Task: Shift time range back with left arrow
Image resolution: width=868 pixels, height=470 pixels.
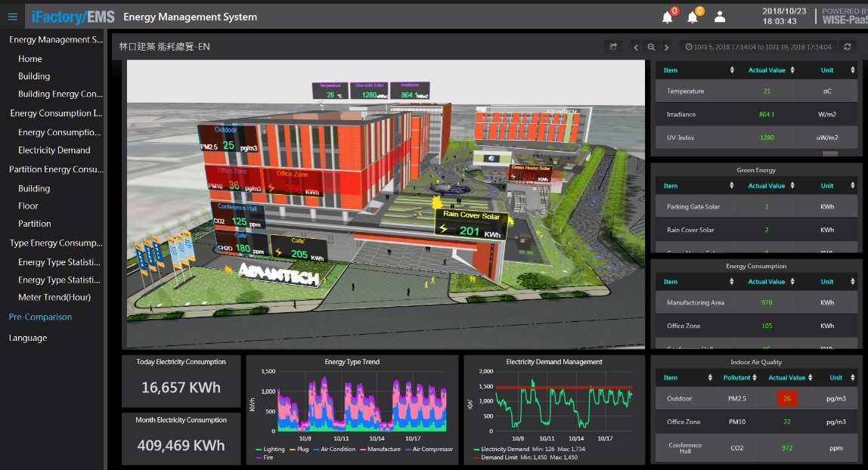Action: tap(635, 47)
